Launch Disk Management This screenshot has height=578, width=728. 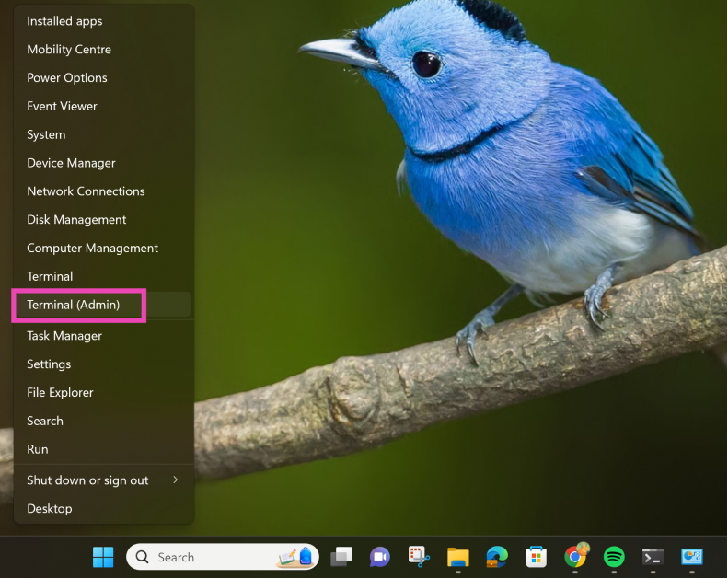(x=104, y=220)
